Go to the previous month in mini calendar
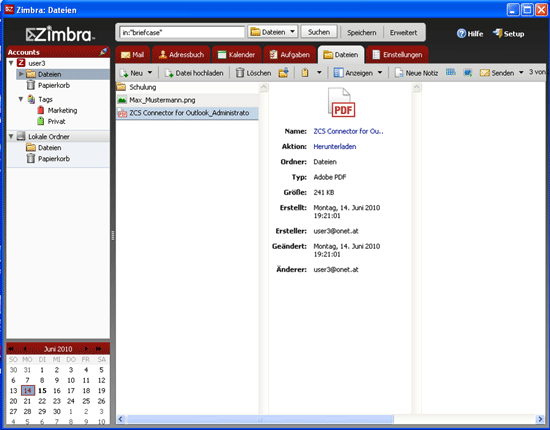 point(25,349)
